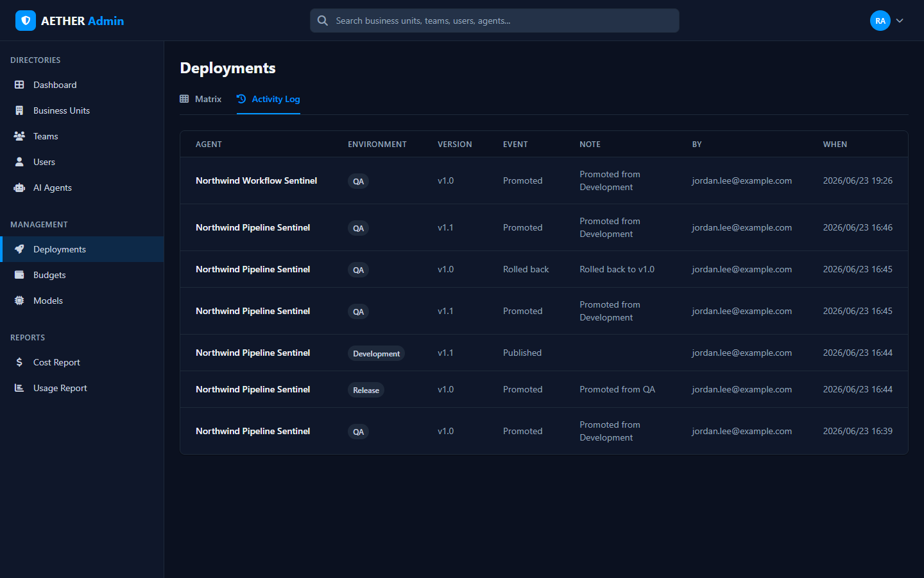Click the BY column header
The width and height of the screenshot is (924, 578).
click(697, 144)
